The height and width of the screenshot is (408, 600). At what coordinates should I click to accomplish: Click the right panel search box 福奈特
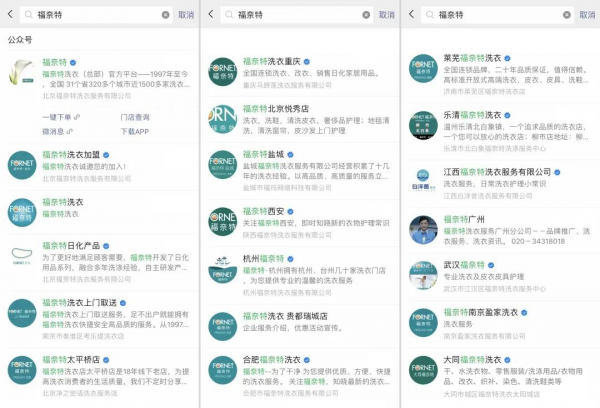(497, 15)
